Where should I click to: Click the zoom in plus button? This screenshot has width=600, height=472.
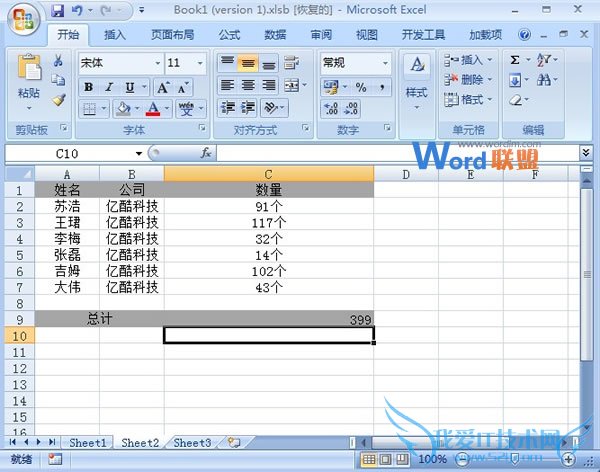[x=568, y=459]
